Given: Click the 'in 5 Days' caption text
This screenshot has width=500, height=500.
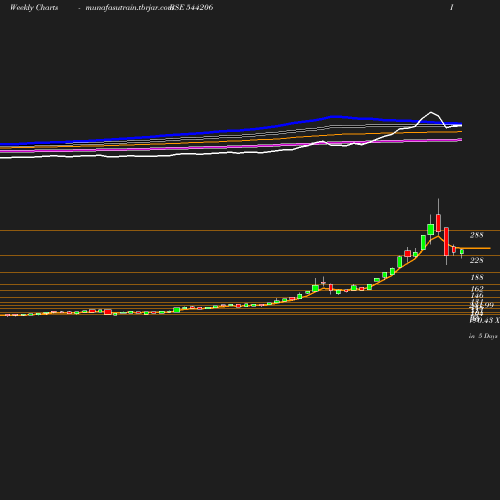Looking at the screenshot, I should coord(483,336).
